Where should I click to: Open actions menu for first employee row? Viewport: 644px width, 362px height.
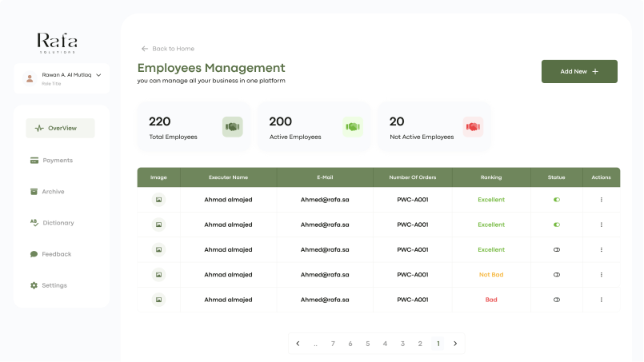coord(601,200)
